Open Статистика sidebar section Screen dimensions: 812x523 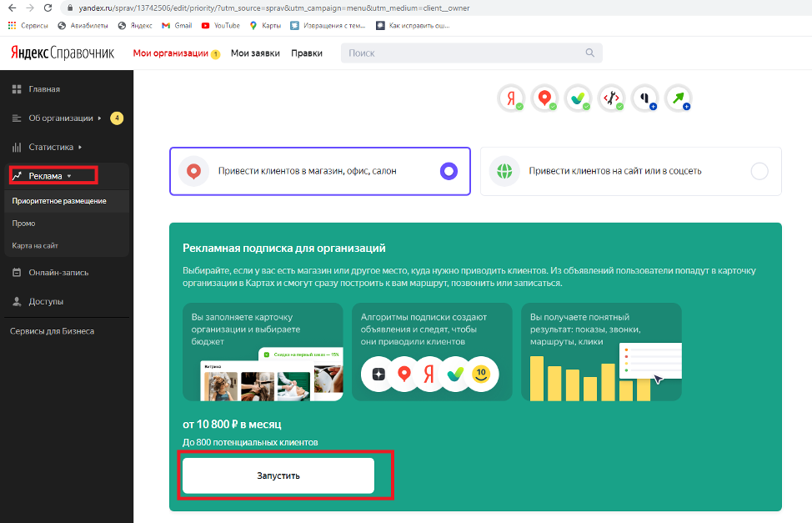point(51,147)
